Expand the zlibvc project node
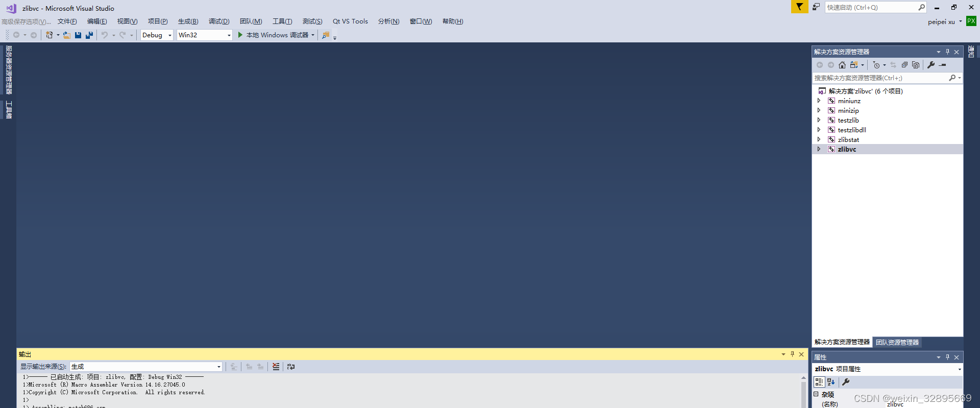 (819, 150)
